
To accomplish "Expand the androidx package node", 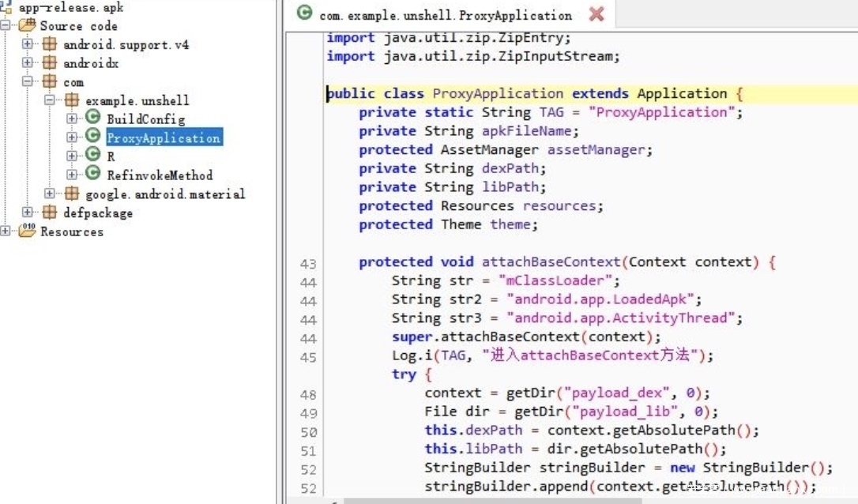I will click(x=28, y=63).
